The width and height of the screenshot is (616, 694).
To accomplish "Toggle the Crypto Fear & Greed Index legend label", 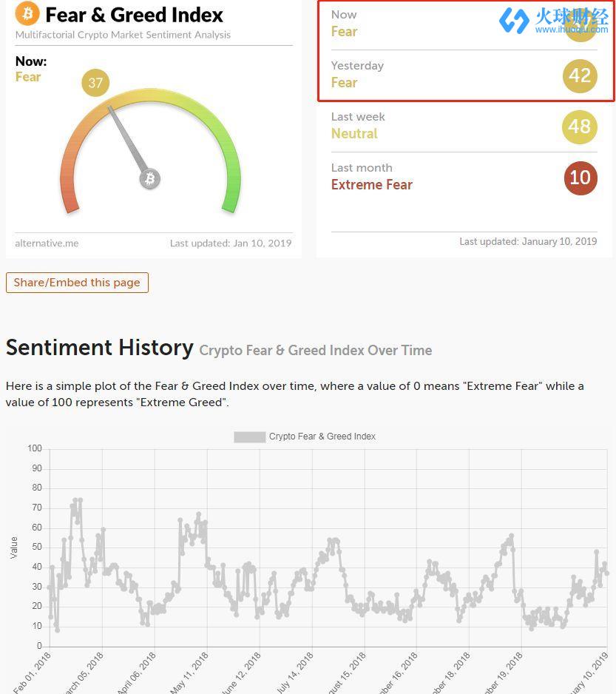I will coord(322,437).
